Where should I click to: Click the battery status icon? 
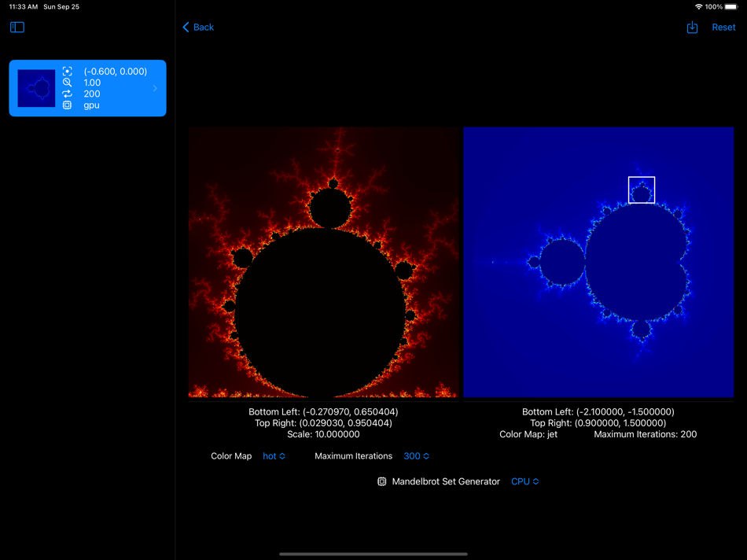tap(731, 6)
